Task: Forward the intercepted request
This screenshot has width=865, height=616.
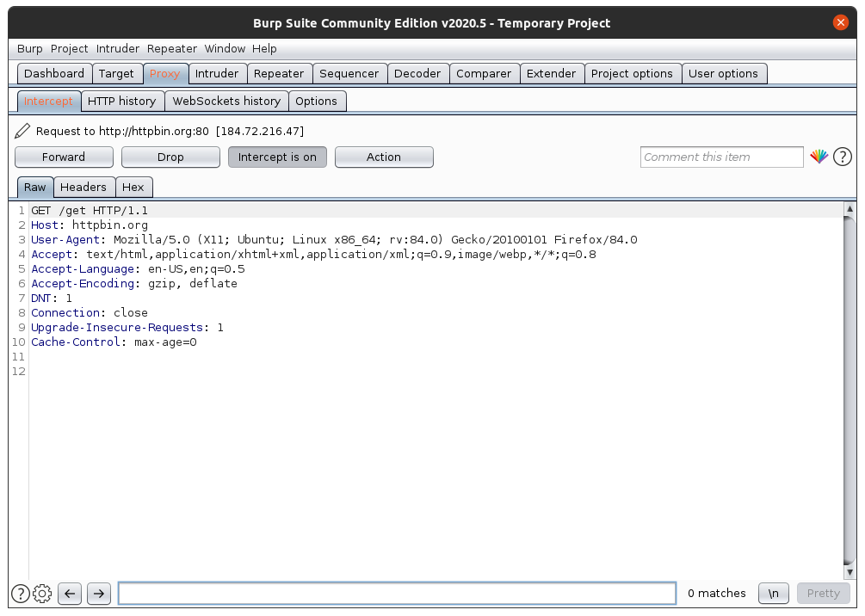Action: point(64,157)
